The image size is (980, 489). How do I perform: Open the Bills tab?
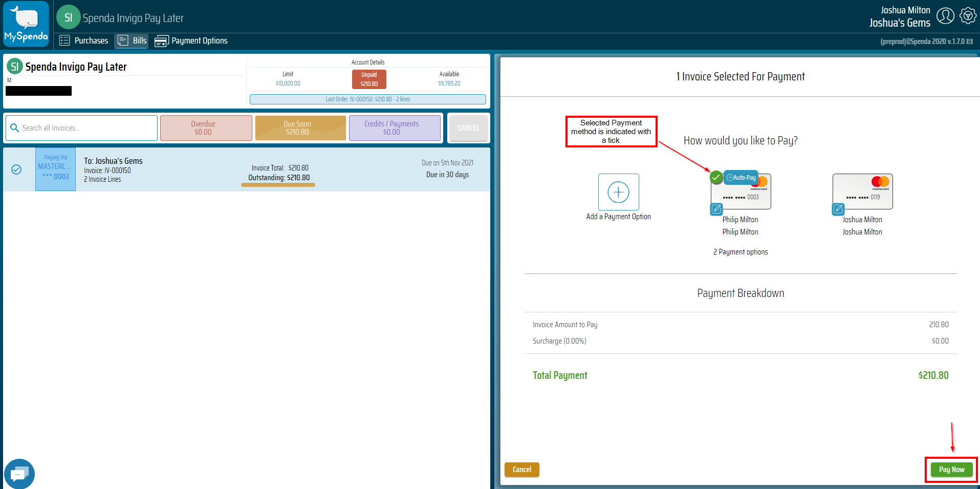click(x=132, y=40)
